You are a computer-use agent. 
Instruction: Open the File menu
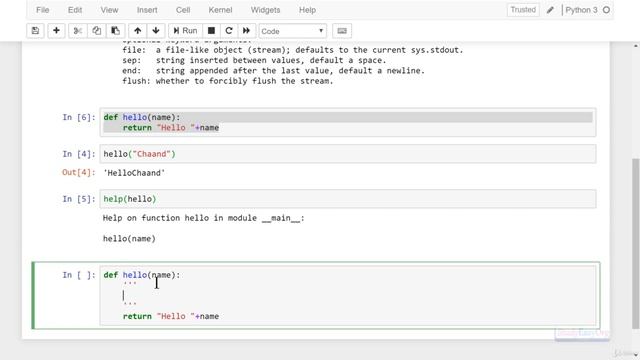click(42, 10)
